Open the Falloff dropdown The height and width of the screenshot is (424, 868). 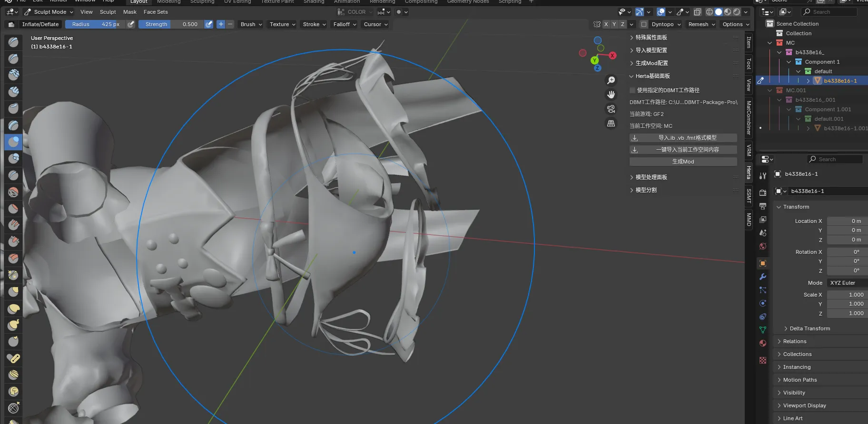(x=345, y=24)
